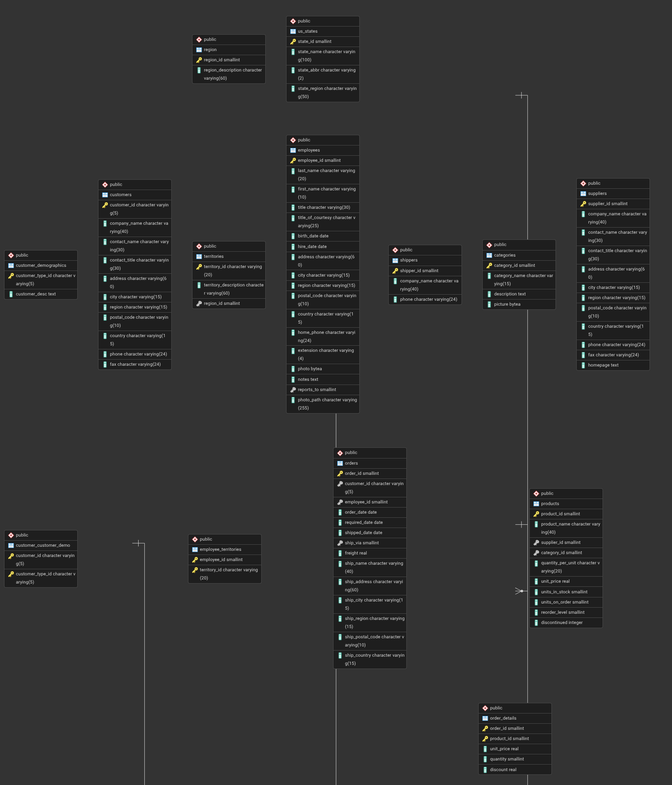
Task: Click the table icon next to us_states
Action: point(293,31)
